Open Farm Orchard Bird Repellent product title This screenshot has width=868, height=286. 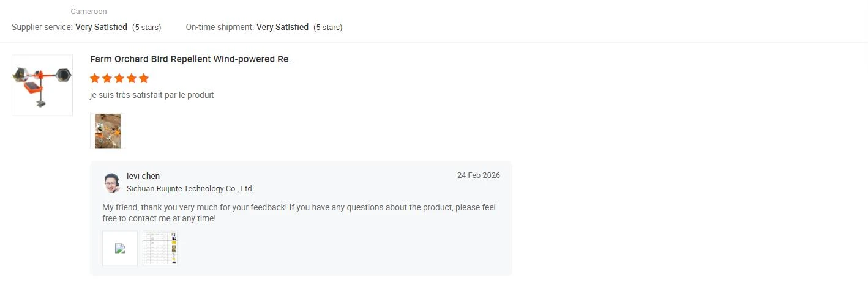tap(192, 59)
